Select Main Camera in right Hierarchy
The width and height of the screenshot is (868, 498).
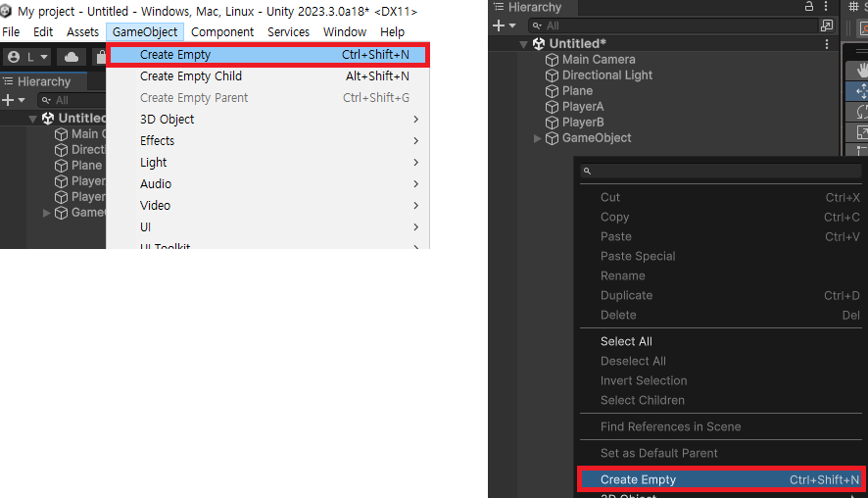pyautogui.click(x=599, y=59)
